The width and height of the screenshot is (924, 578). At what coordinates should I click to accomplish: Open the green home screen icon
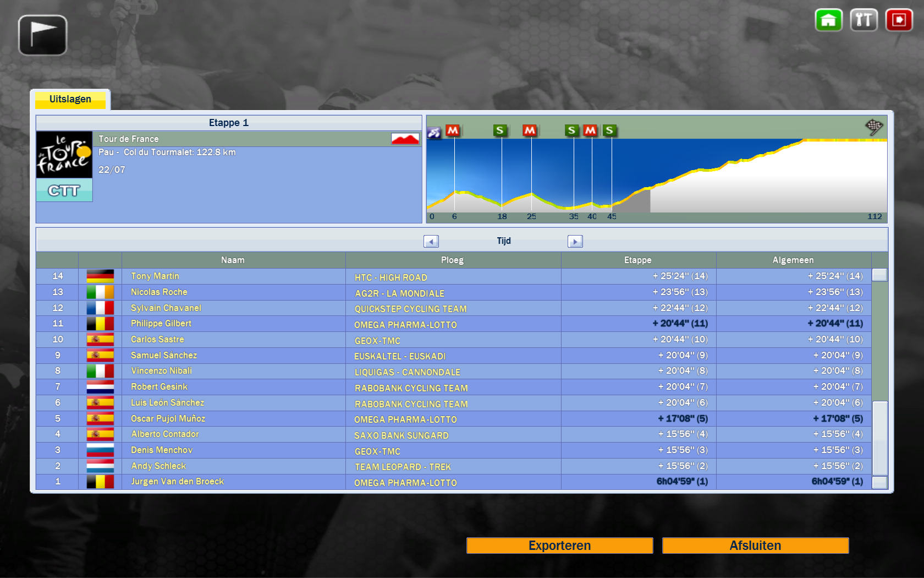pyautogui.click(x=828, y=20)
